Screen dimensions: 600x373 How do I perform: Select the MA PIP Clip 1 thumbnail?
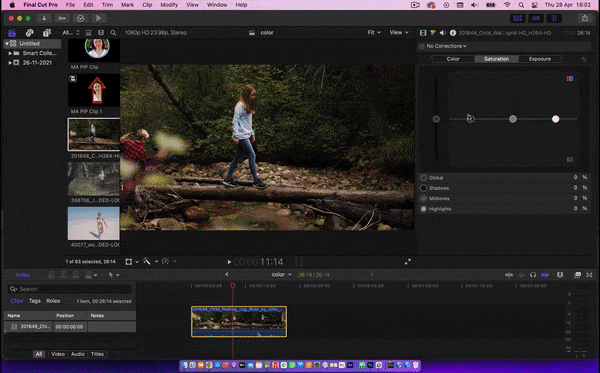pos(94,90)
